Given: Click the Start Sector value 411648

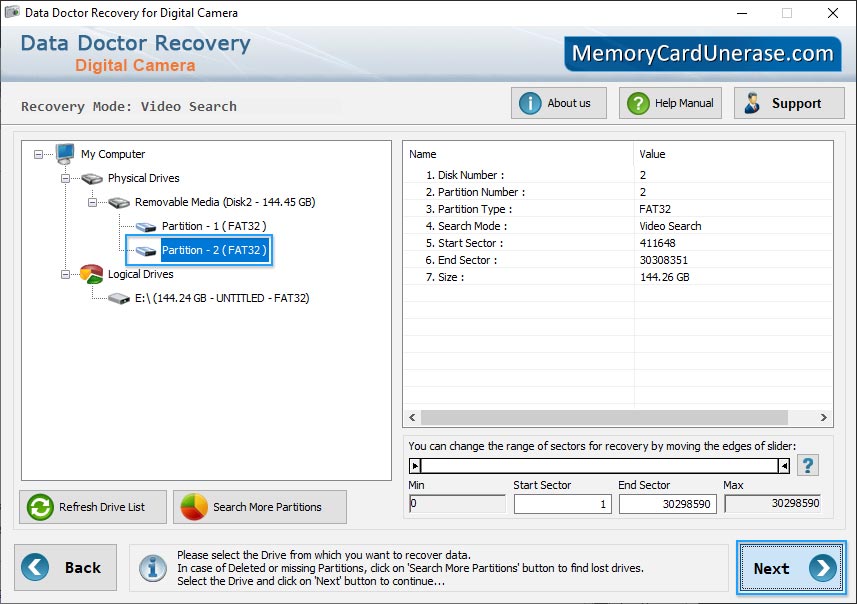Looking at the screenshot, I should 658,243.
